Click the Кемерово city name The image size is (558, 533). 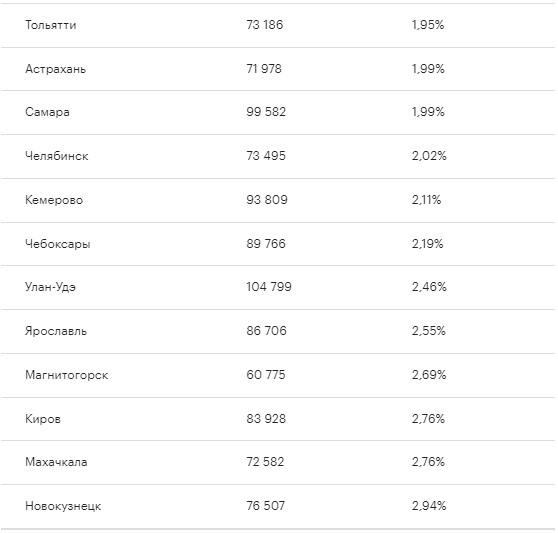(54, 200)
